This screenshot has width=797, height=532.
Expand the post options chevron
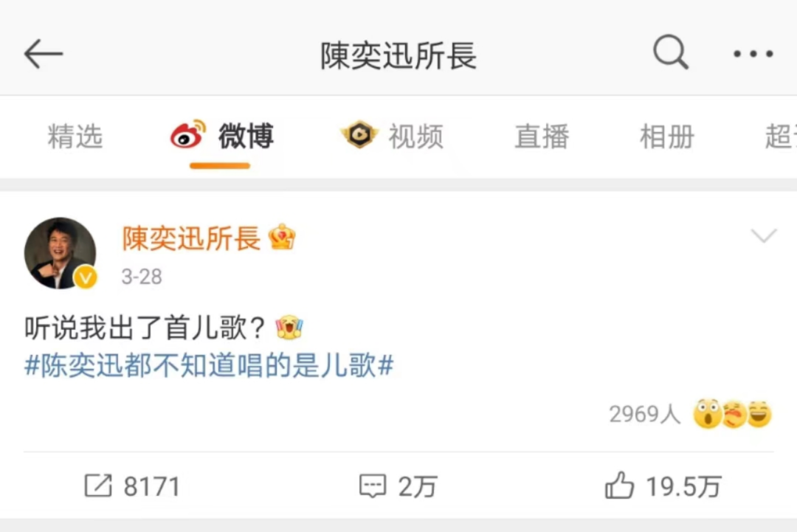pos(764,235)
